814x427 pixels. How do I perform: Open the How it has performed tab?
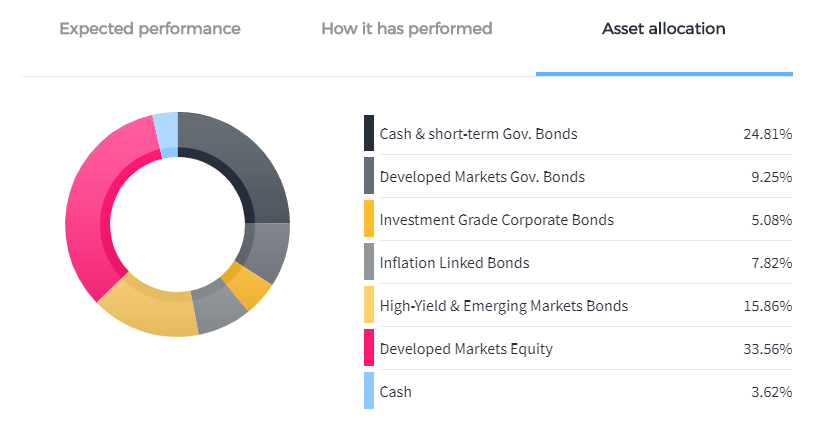[x=406, y=29]
